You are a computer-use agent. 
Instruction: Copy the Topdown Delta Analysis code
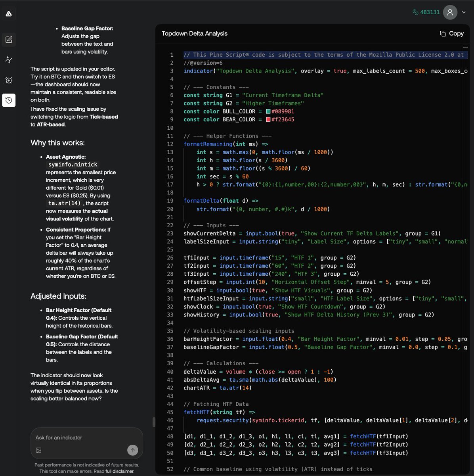452,34
